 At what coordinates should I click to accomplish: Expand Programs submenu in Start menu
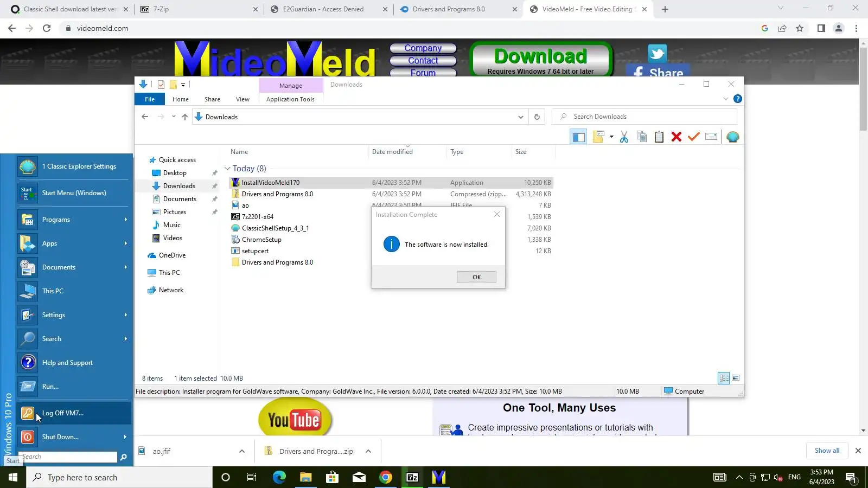[74, 220]
